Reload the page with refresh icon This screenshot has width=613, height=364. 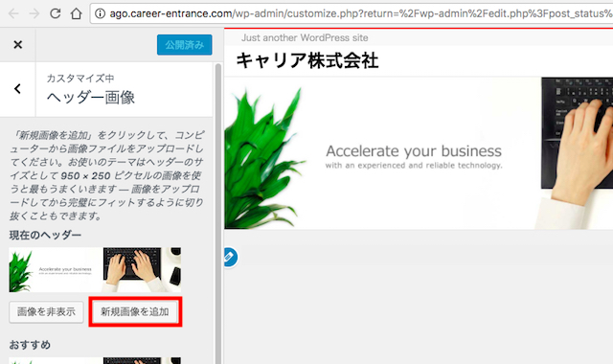[56, 13]
